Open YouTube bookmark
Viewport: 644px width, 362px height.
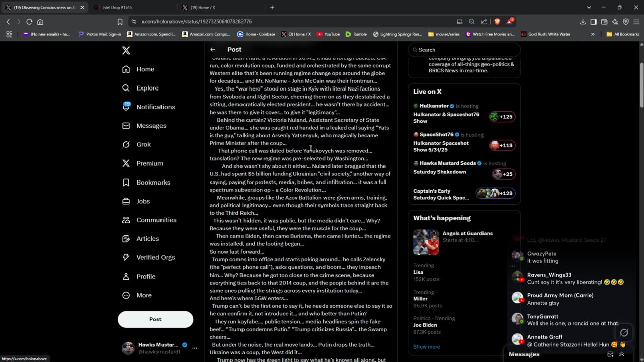coord(328,34)
